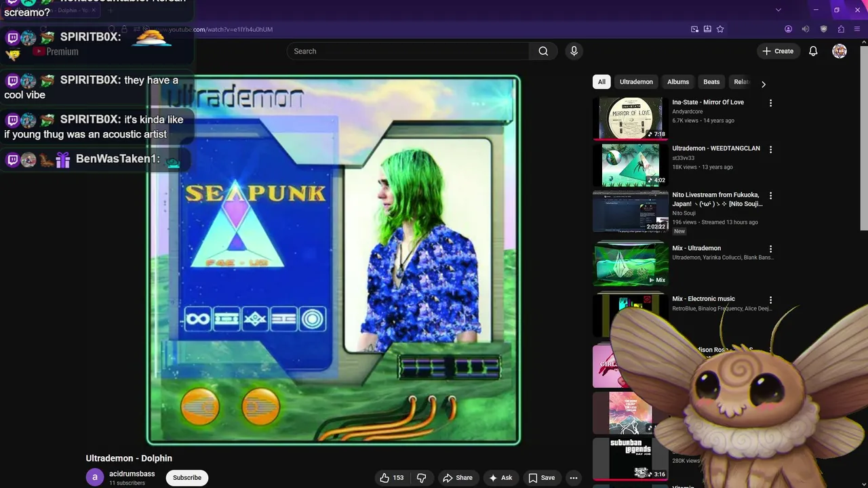Viewport: 868px width, 488px height.
Task: Click the Nito Souji channel name
Action: click(x=686, y=213)
